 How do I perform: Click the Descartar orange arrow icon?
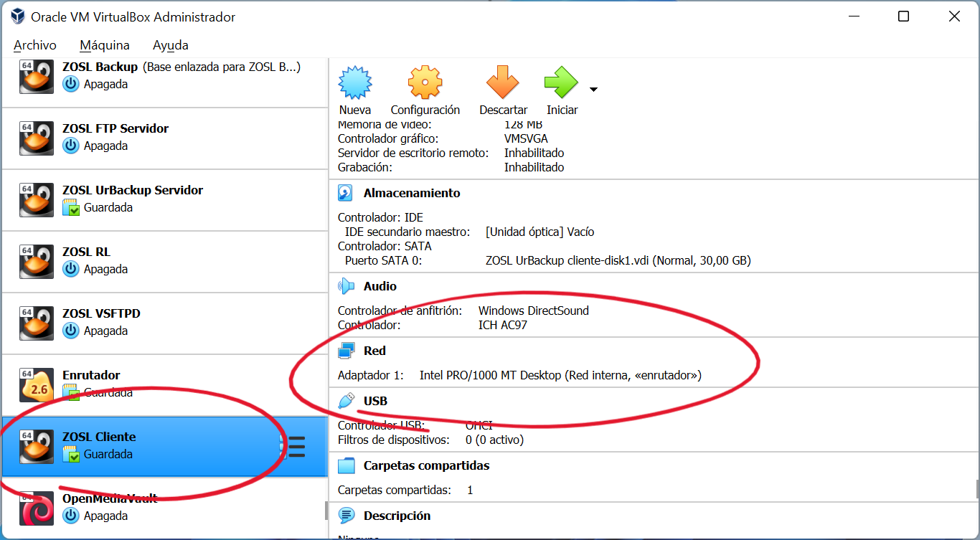[x=503, y=83]
